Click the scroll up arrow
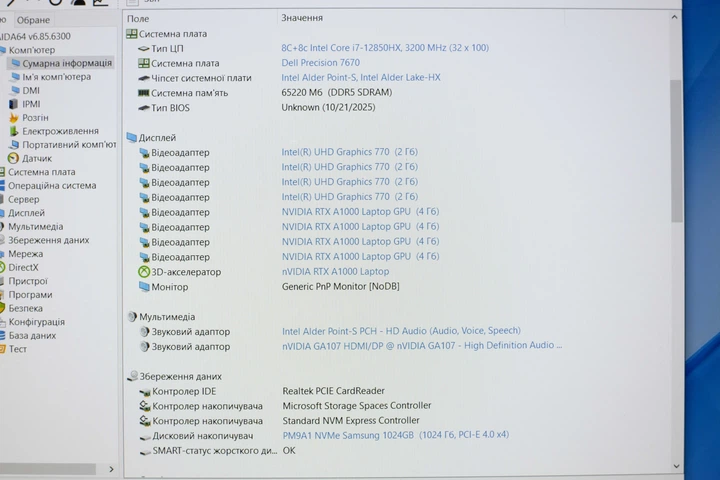This screenshot has height=480, width=720. click(674, 17)
